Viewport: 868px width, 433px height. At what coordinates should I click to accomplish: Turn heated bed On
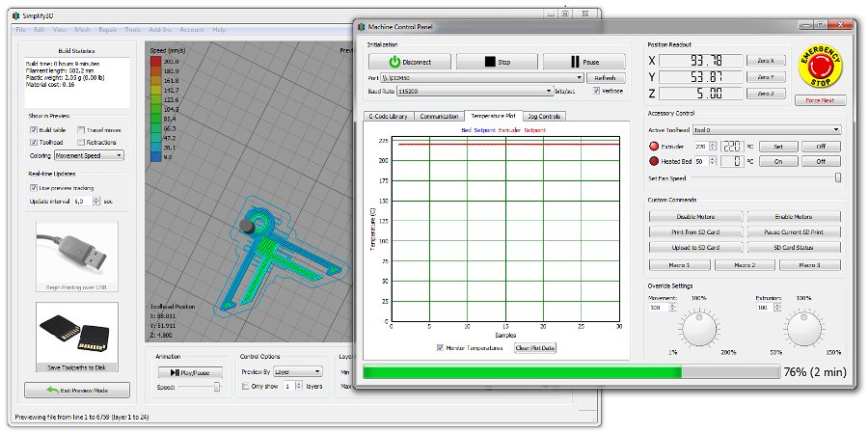click(778, 161)
